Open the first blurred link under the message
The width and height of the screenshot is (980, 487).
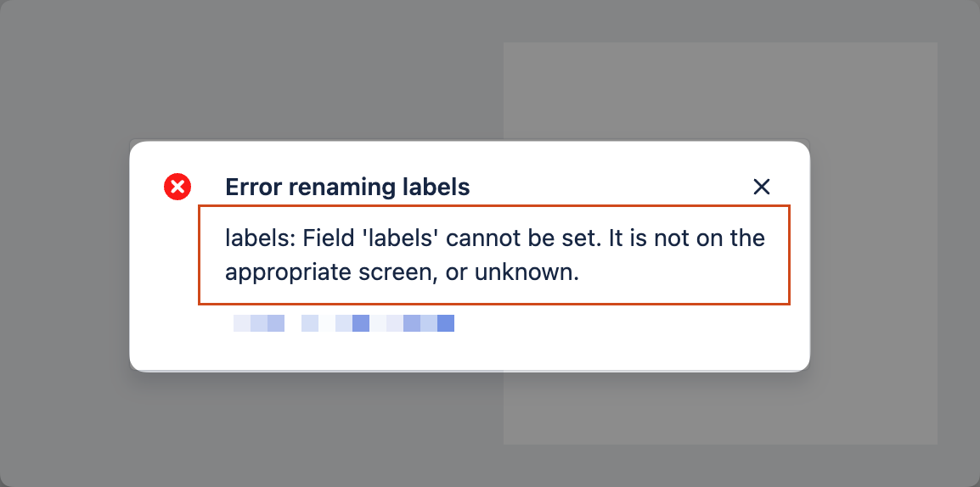point(259,323)
